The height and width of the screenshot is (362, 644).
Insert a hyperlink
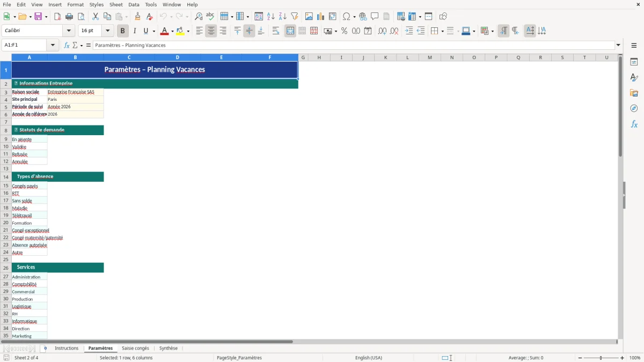[363, 17]
